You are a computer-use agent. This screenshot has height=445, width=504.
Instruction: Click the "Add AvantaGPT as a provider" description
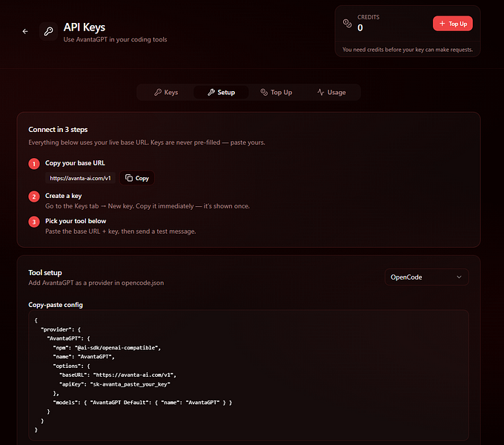(x=96, y=283)
